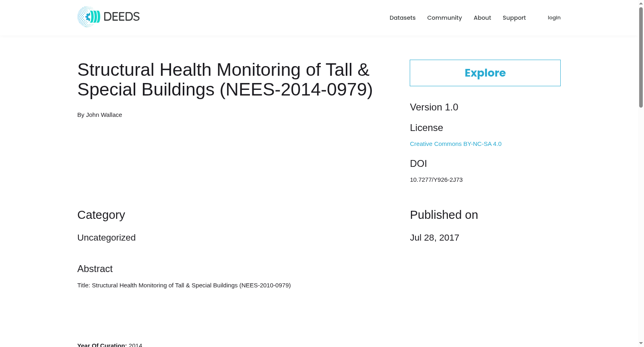Open the About menu

coord(482,18)
